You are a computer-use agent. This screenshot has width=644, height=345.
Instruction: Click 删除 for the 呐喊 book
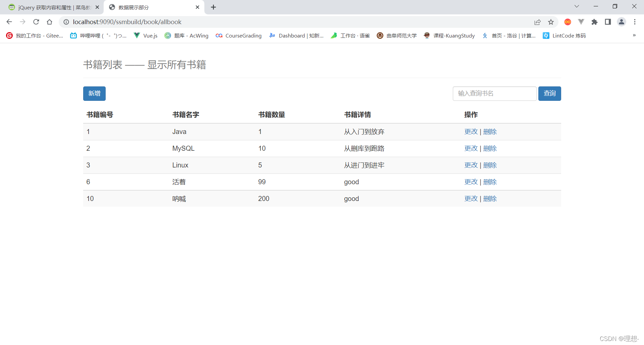pos(490,199)
